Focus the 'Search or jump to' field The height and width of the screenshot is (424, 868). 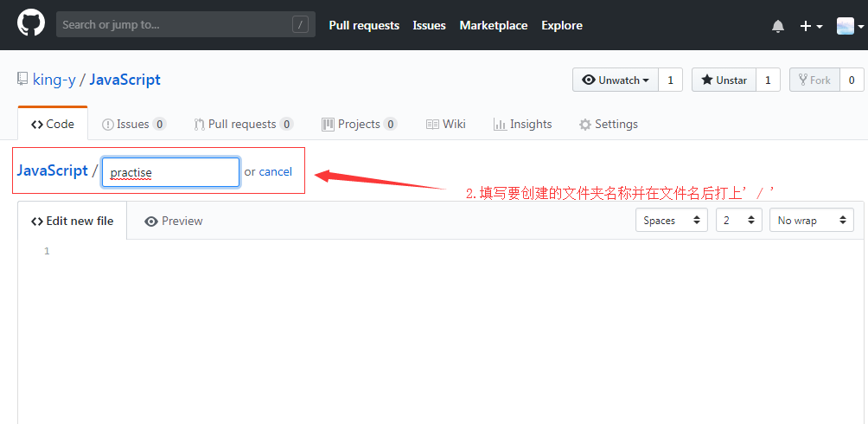(x=186, y=25)
